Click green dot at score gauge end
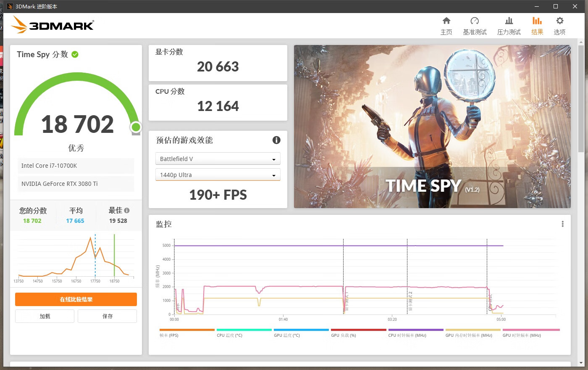Image resolution: width=588 pixels, height=370 pixels. point(136,127)
